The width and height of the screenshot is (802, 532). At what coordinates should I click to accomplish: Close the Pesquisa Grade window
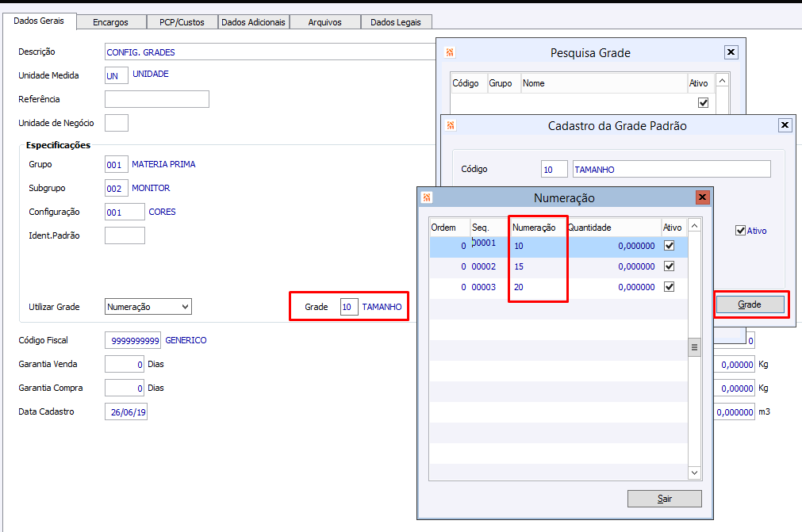coord(731,52)
